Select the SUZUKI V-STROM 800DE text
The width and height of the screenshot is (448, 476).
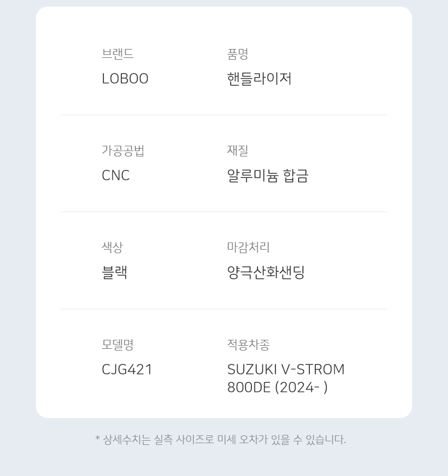pos(286,378)
